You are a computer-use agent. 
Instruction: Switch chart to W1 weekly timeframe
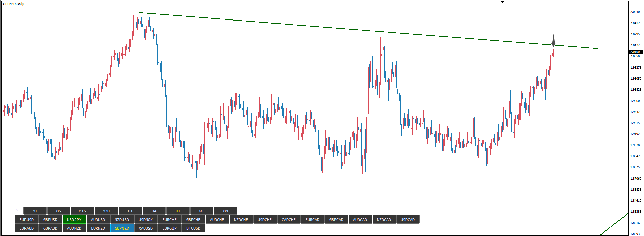coord(202,211)
